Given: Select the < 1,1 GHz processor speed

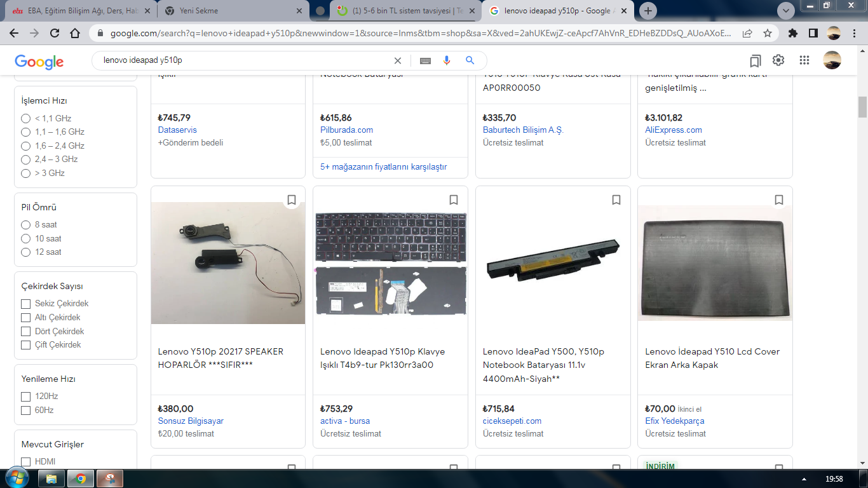Looking at the screenshot, I should point(25,118).
